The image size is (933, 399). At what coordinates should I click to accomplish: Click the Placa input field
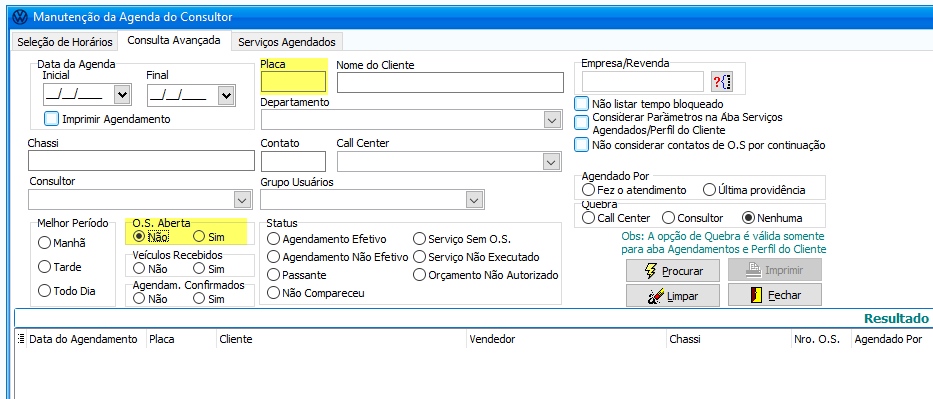pyautogui.click(x=293, y=82)
